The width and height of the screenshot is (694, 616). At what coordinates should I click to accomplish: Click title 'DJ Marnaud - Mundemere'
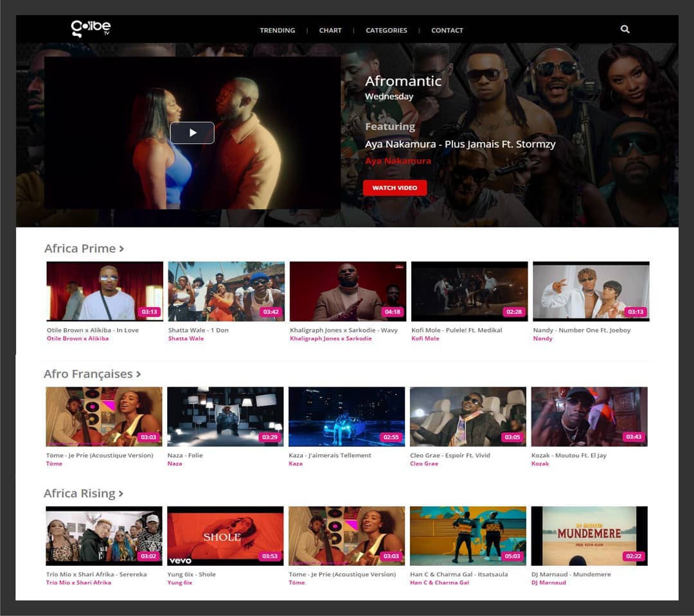(x=571, y=574)
